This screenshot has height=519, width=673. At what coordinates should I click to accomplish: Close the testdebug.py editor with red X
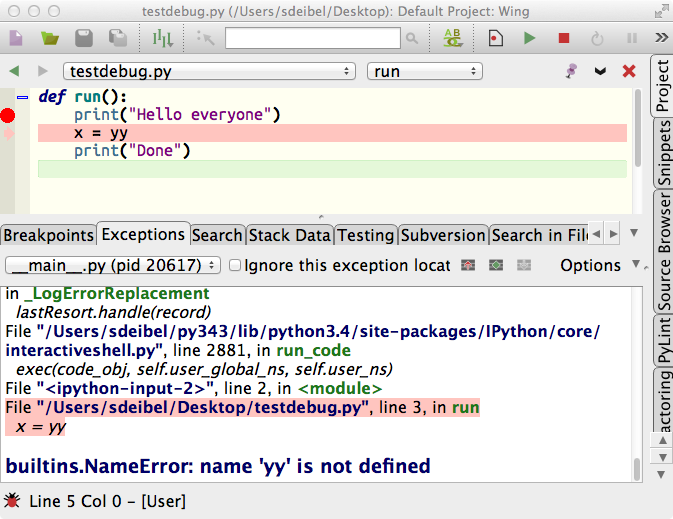point(629,71)
